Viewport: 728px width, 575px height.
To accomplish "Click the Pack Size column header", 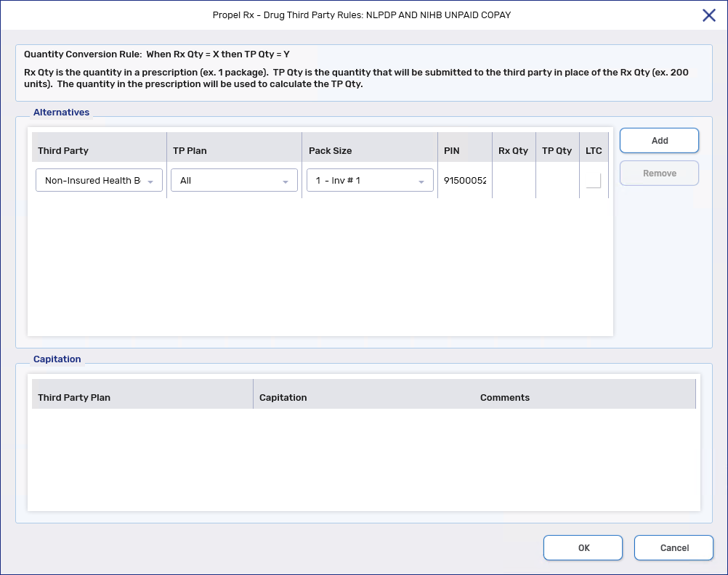I will pyautogui.click(x=330, y=151).
